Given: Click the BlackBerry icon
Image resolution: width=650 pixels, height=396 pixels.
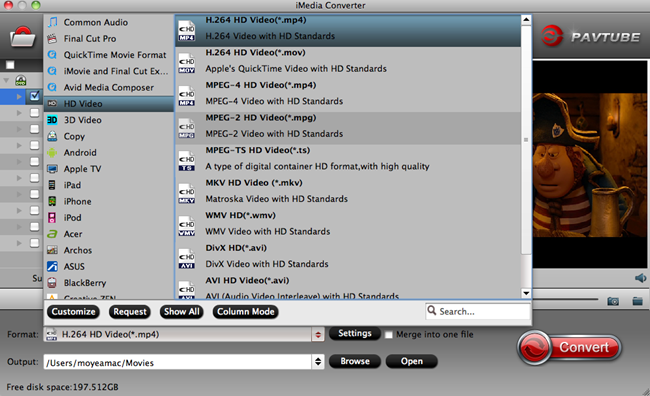Looking at the screenshot, I should click(x=52, y=283).
